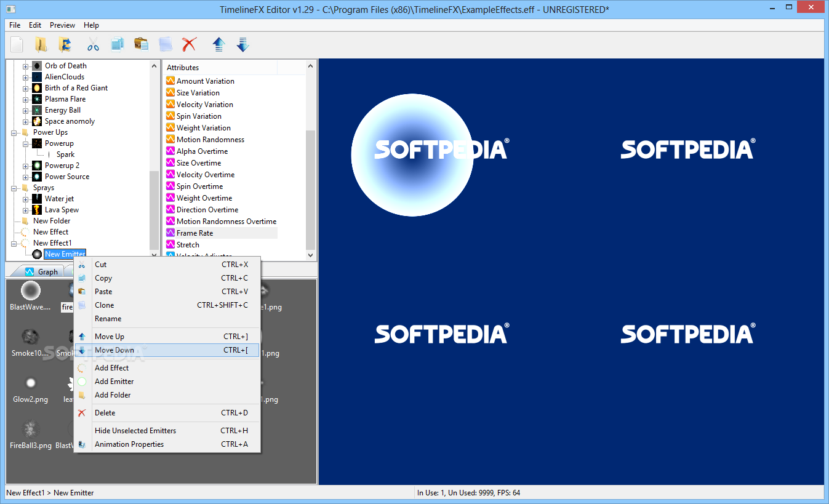Expand the Lava Spew effect node

[x=25, y=210]
